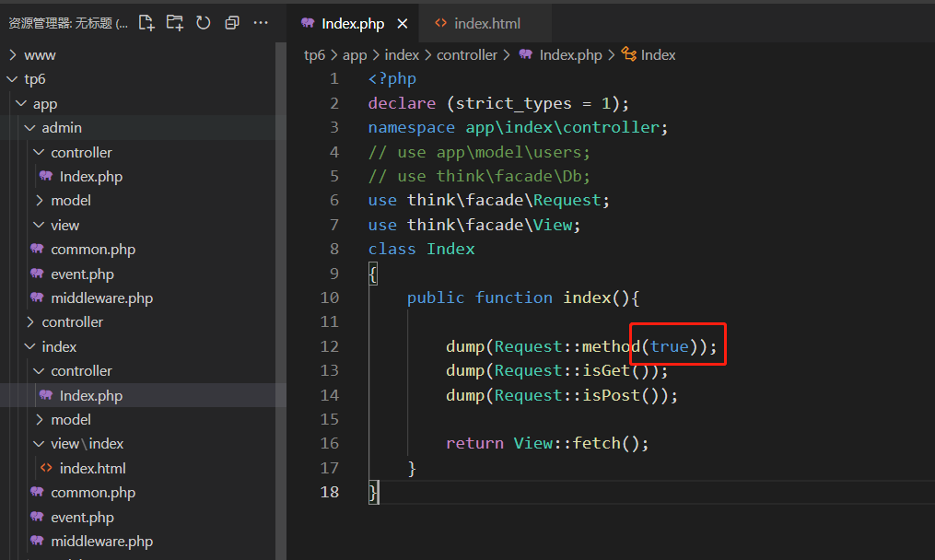
Task: Click 'fetch' in the return statement
Action: point(597,443)
